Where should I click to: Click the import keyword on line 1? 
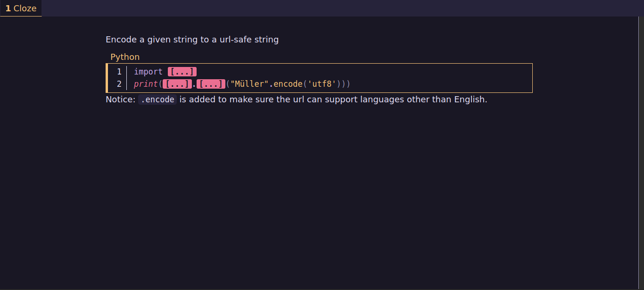(x=148, y=72)
